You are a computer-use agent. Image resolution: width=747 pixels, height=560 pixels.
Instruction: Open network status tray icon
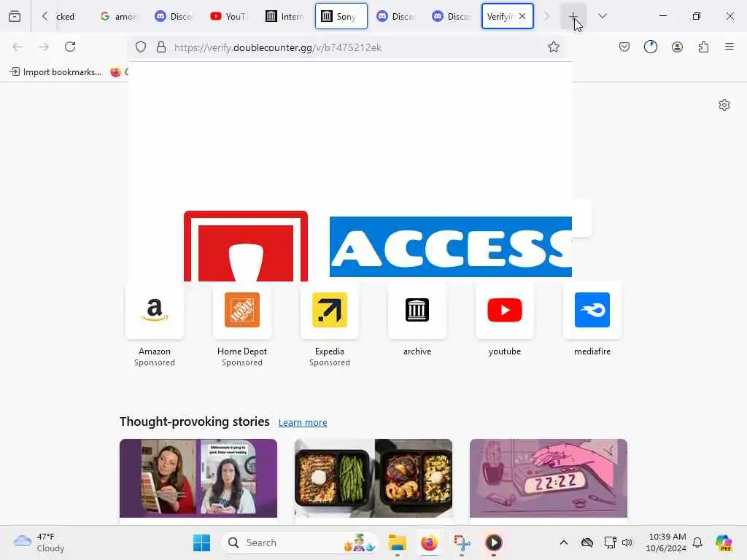pos(611,542)
